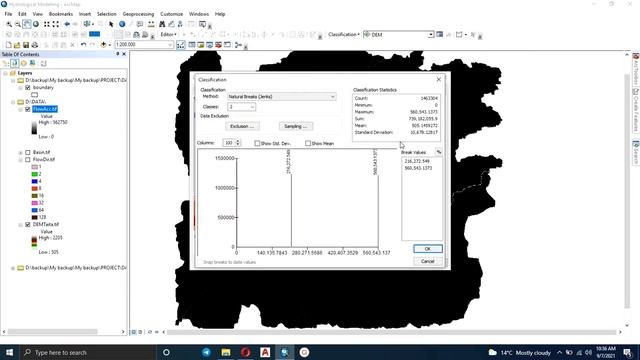Open the Selection menu
Image resolution: width=640 pixels, height=360 pixels.
[107, 14]
